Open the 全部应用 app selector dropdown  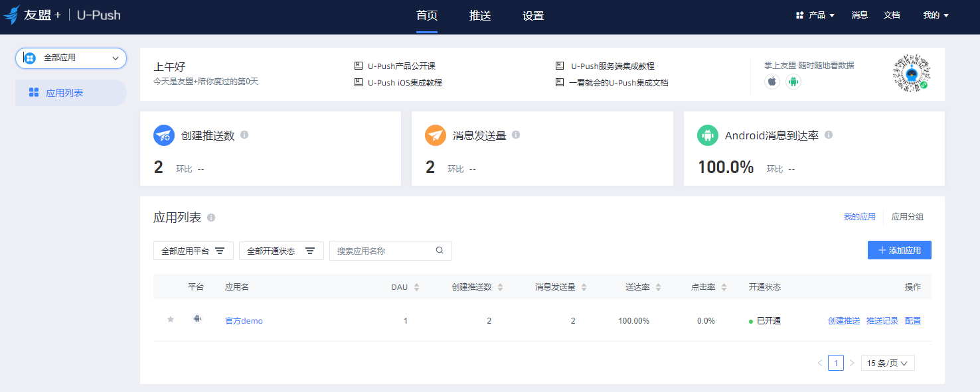click(x=71, y=58)
